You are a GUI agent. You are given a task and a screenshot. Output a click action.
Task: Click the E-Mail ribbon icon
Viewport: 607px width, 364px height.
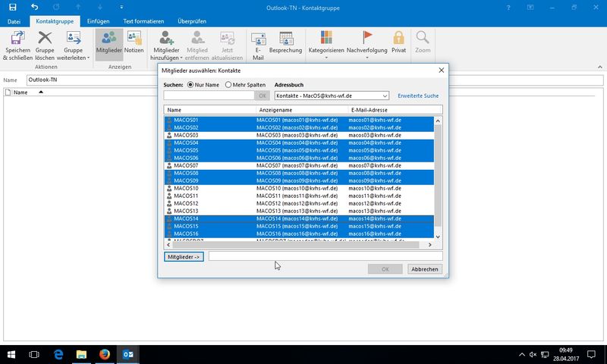point(258,39)
